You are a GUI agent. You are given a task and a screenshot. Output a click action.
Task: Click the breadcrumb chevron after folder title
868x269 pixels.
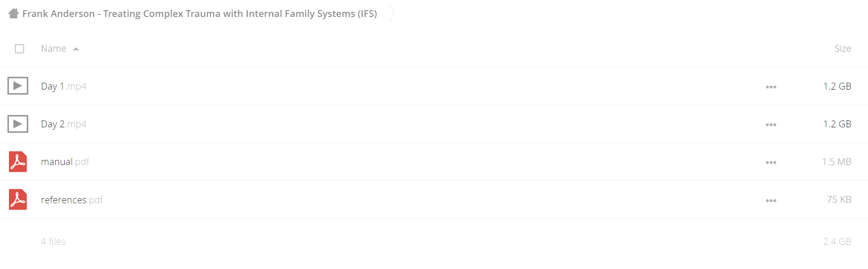pyautogui.click(x=392, y=14)
